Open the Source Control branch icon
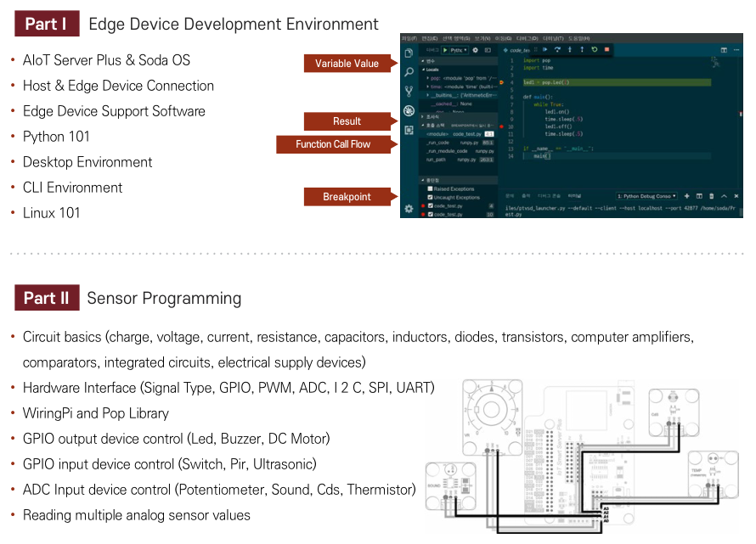Screen dimensions: 756x544 point(409,92)
